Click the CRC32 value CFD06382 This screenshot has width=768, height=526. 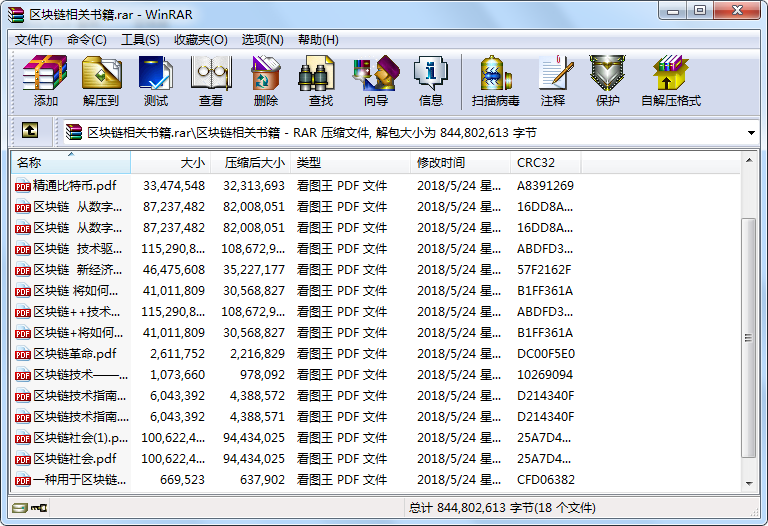coord(546,479)
